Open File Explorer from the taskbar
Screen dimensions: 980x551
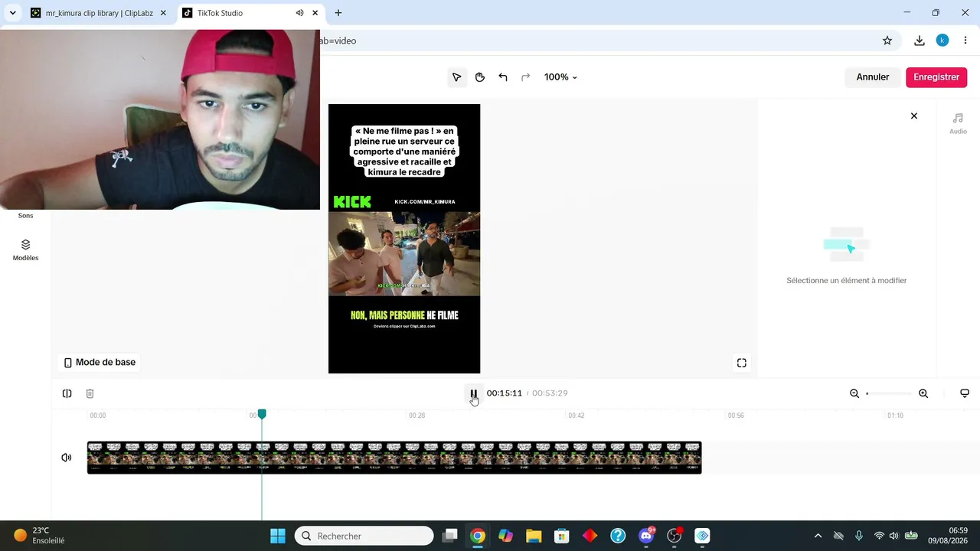click(534, 536)
